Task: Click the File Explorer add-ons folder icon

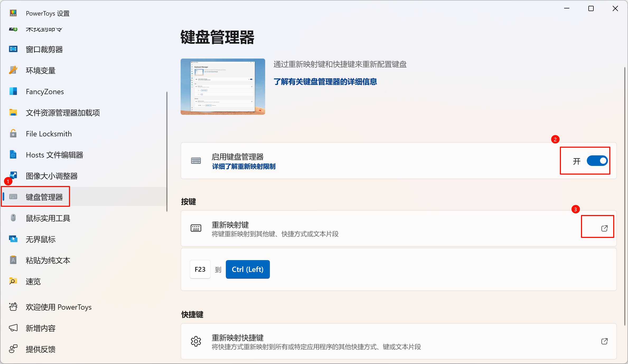Action: click(x=13, y=112)
